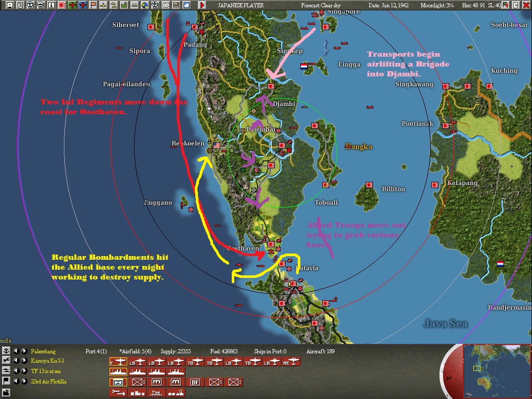Click the 'C' button in top right
Viewport: 532px width, 399px height.
pyautogui.click(x=515, y=5)
